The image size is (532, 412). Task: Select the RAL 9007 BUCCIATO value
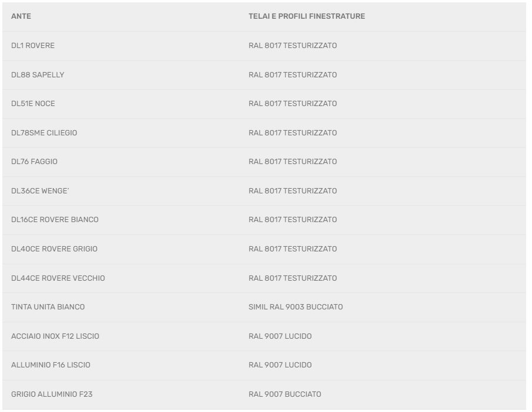coord(284,394)
